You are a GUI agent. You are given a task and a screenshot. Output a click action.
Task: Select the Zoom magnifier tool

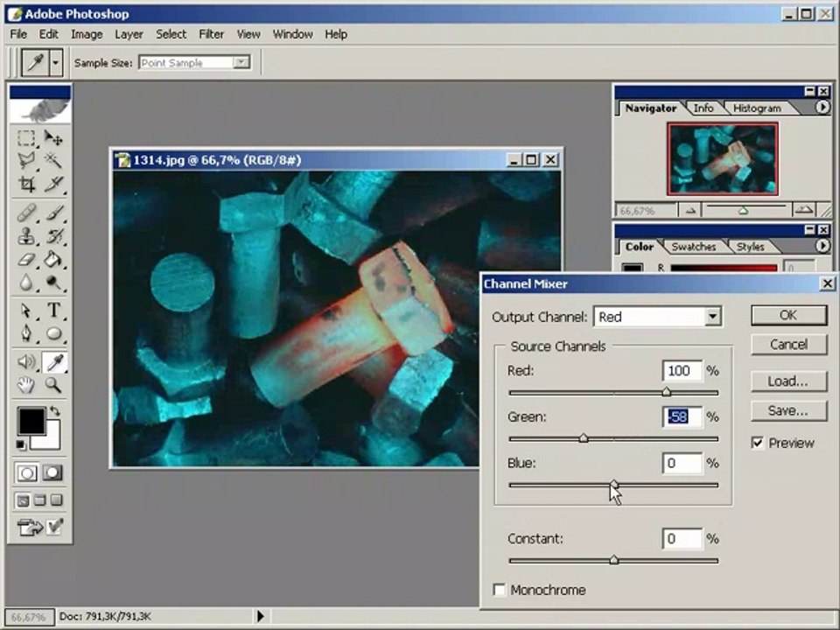click(53, 385)
